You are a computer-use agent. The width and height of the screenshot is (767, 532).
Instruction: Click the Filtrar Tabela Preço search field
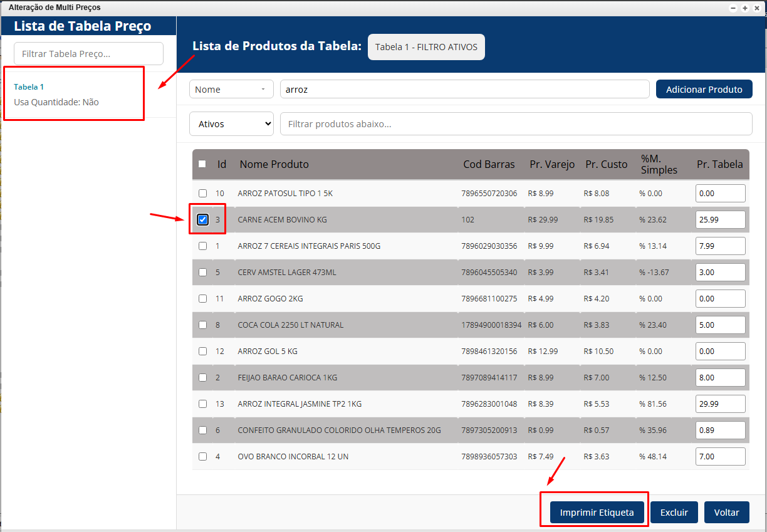point(88,54)
